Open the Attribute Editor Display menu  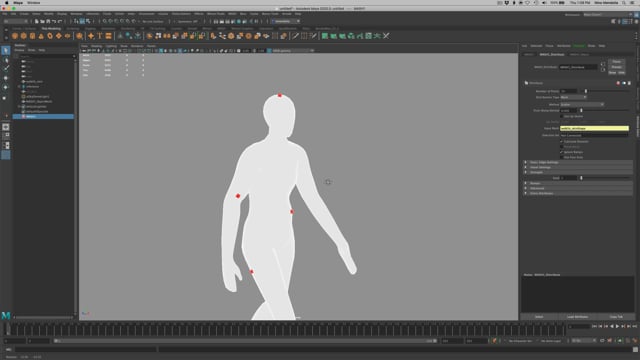pos(579,46)
